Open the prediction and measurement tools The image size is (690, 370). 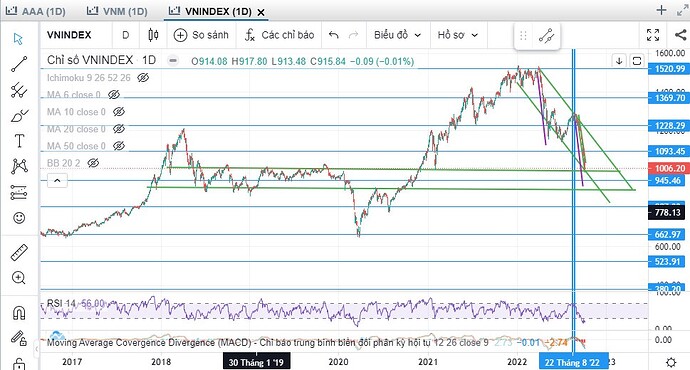click(19, 193)
